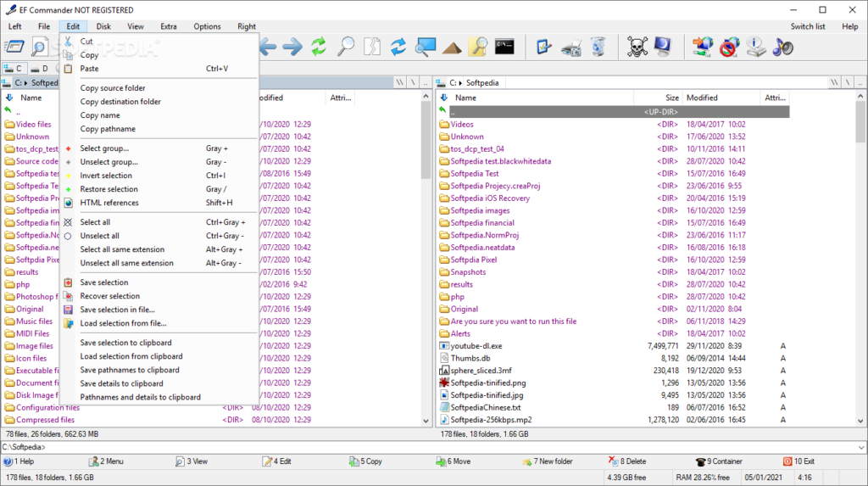The width and height of the screenshot is (868, 486).
Task: Click the brown pyramid toolbar icon
Action: coord(452,48)
